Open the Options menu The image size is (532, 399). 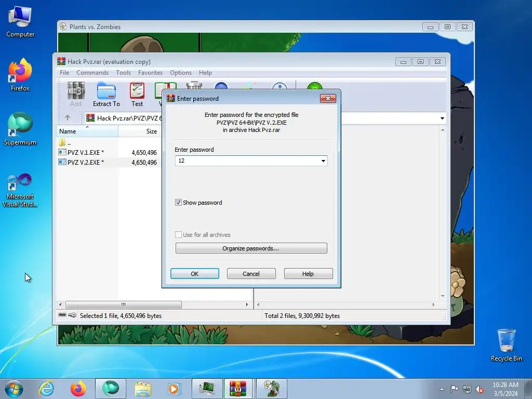click(x=181, y=73)
